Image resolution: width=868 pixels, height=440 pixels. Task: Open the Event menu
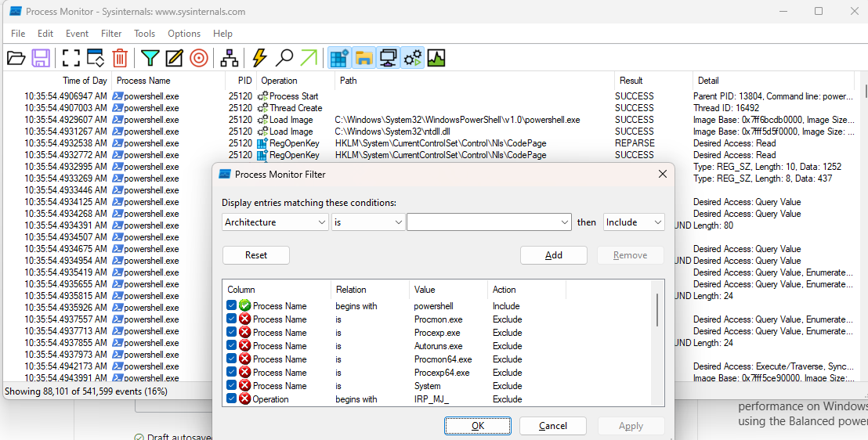click(77, 33)
